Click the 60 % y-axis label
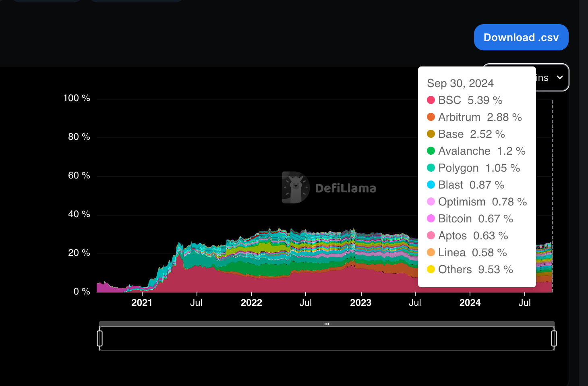The width and height of the screenshot is (588, 386). pyautogui.click(x=79, y=176)
